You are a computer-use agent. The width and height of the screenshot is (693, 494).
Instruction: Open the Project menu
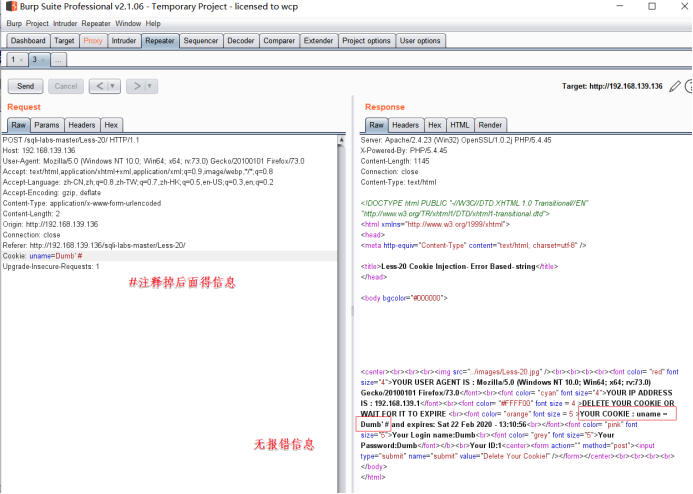click(37, 23)
